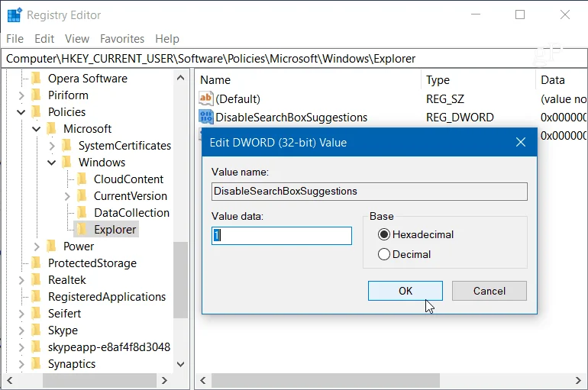The width and height of the screenshot is (588, 390).
Task: Click the REG_DWORD type cell
Action: (x=460, y=118)
